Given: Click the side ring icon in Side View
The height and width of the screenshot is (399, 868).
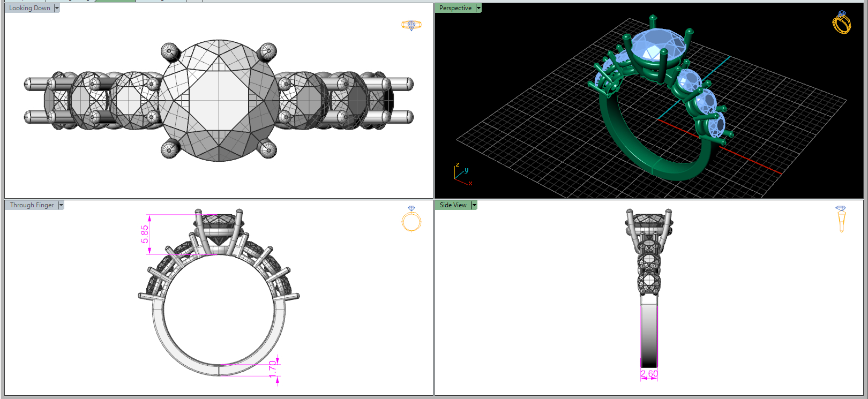Looking at the screenshot, I should (841, 219).
